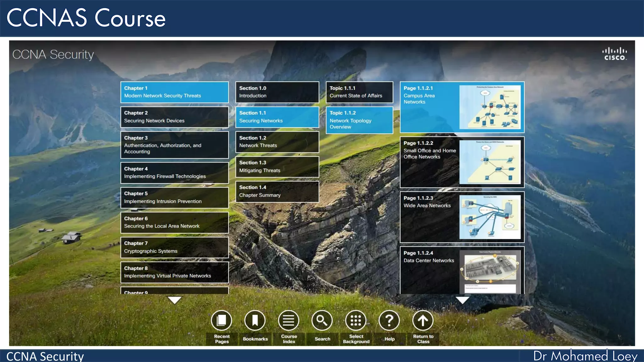Open Section 1.0 Introduction
The height and width of the screenshot is (362, 644).
coord(277,92)
